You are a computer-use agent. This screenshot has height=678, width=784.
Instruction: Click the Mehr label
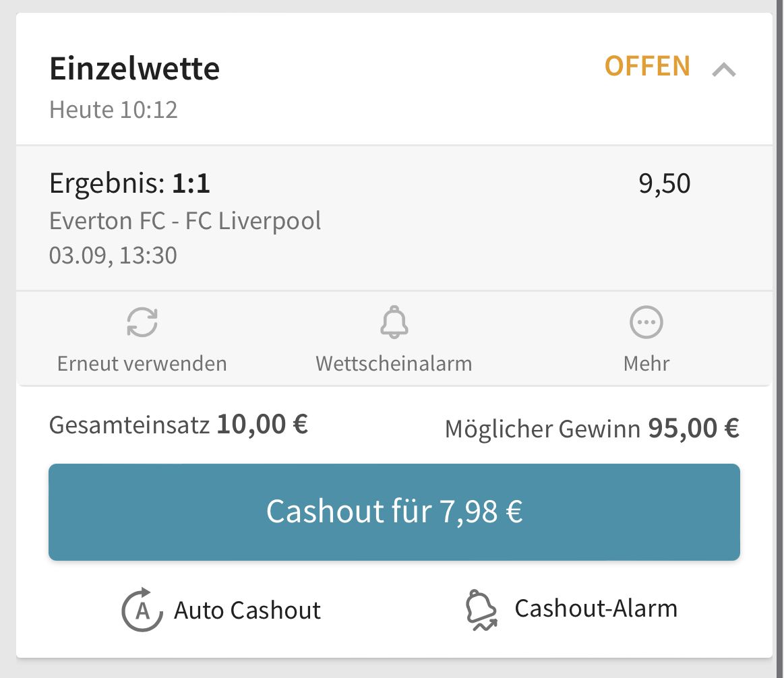(x=646, y=363)
